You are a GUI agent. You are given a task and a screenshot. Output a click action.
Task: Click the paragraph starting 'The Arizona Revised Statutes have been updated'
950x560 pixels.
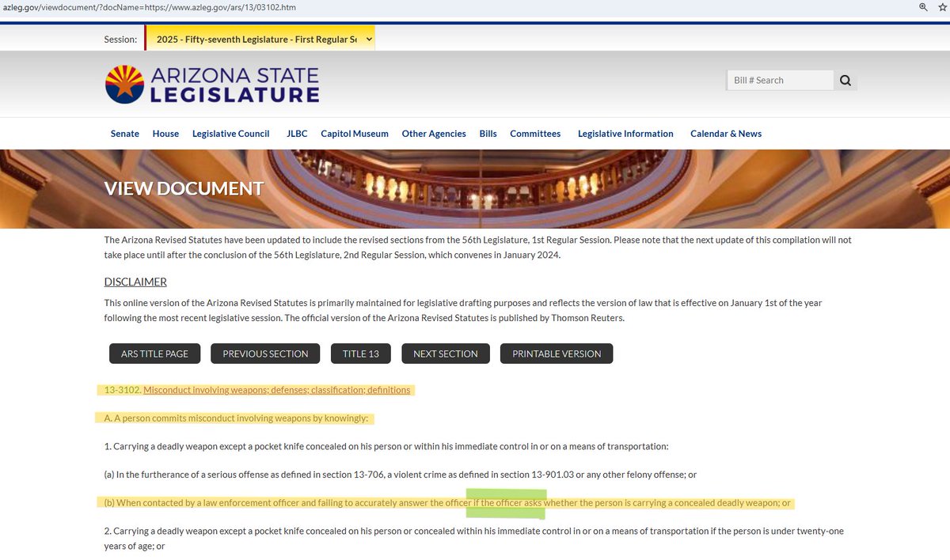click(477, 247)
